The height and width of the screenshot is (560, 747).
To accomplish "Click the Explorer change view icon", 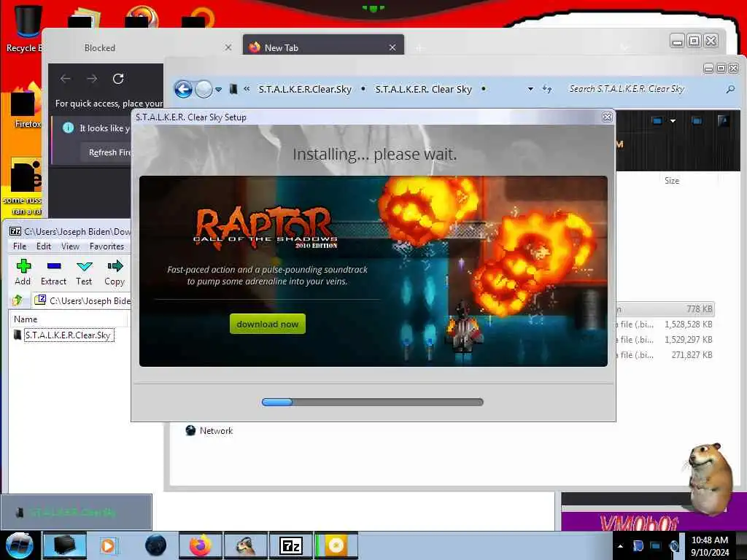I will coord(657,121).
